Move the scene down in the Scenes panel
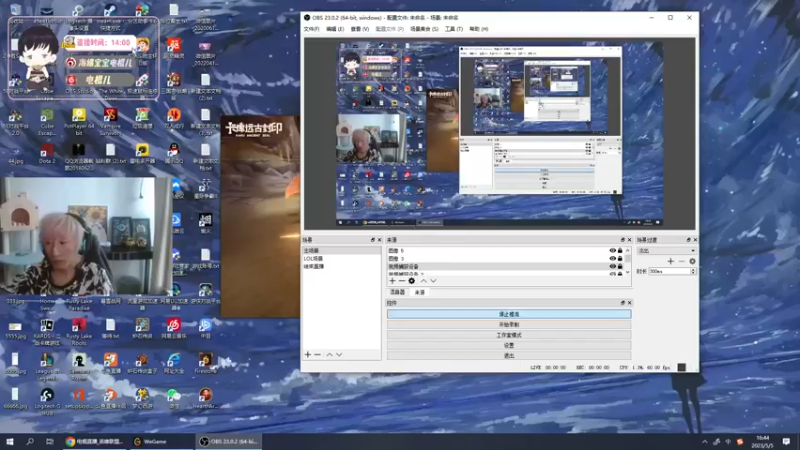800x450 pixels. 339,355
